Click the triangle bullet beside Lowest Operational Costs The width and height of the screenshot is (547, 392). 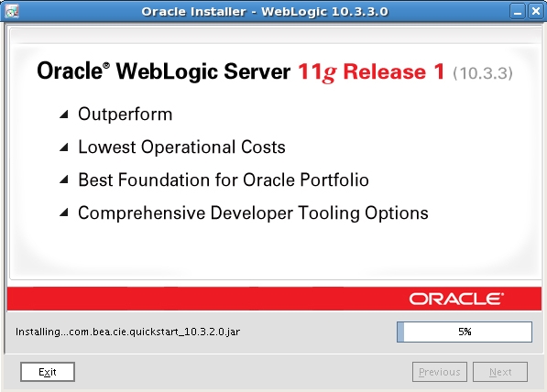tap(64, 147)
